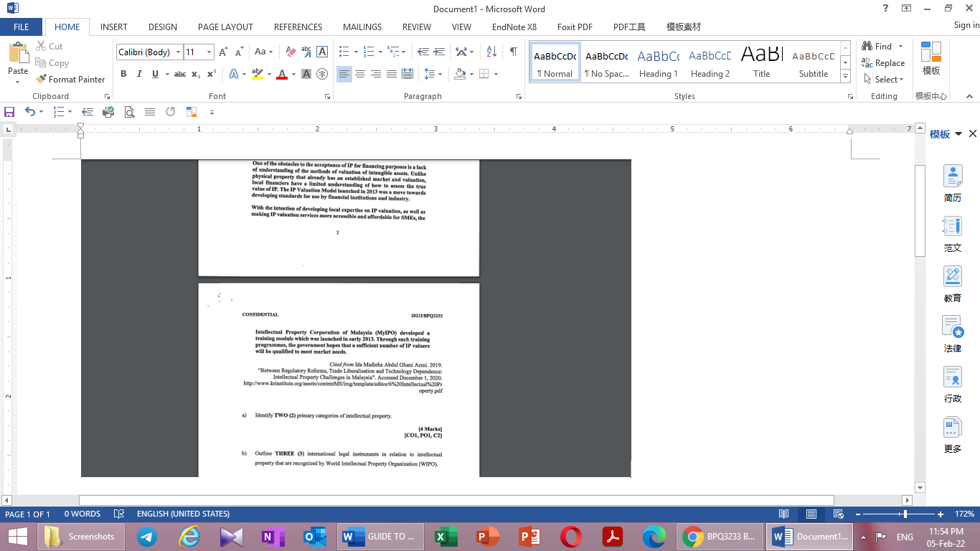The width and height of the screenshot is (980, 551).
Task: Apply subscript formatting
Action: [x=195, y=74]
